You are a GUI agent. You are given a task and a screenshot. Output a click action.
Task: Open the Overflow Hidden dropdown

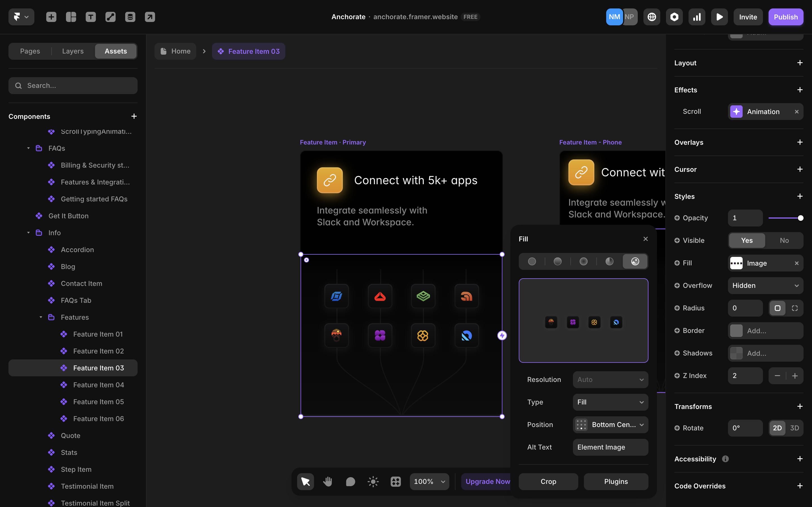point(765,285)
